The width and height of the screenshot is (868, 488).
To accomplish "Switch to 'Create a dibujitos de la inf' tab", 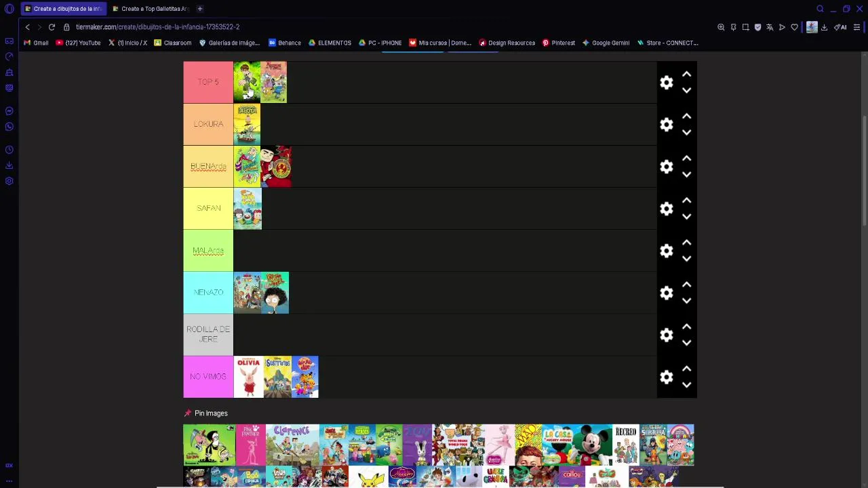I will click(x=63, y=9).
